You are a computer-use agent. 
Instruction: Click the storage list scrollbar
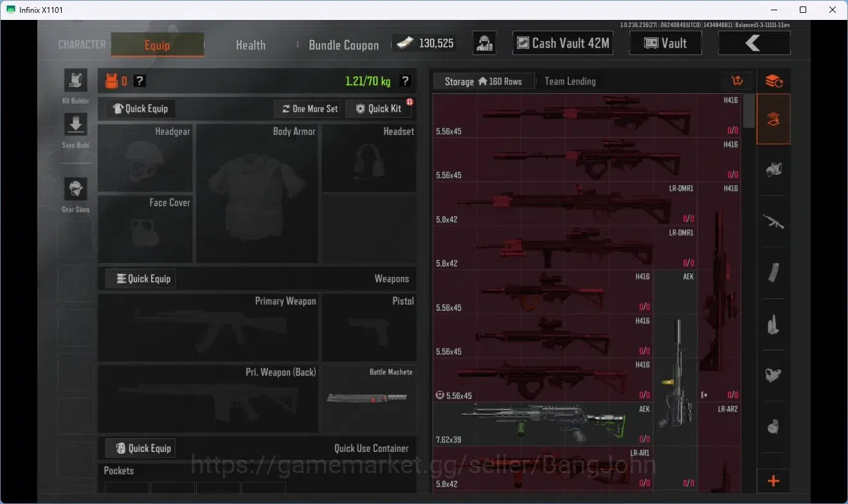(749, 111)
